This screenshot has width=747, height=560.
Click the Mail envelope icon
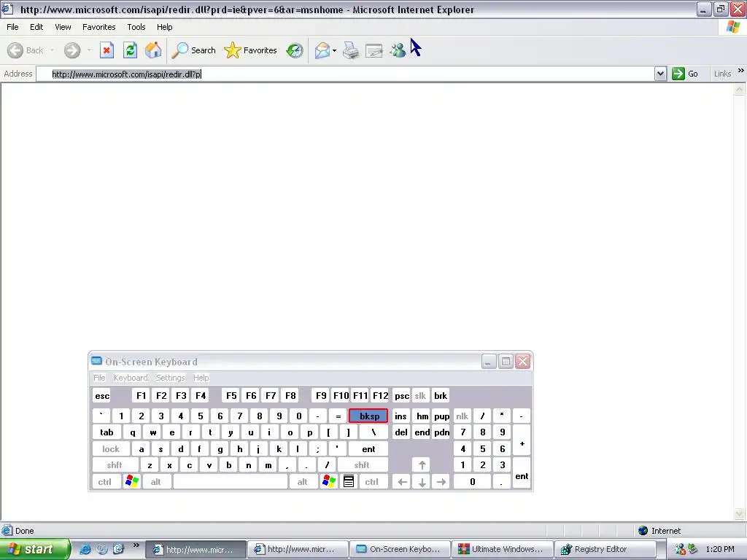pos(322,50)
